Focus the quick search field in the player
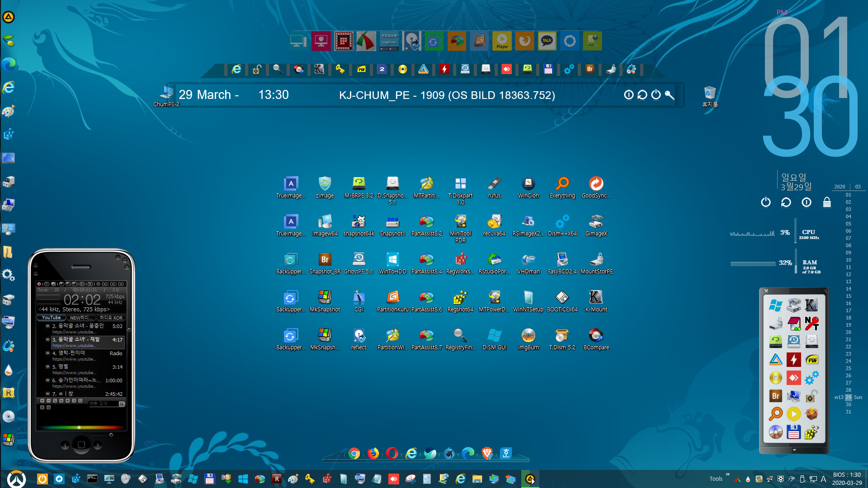 click(104, 404)
